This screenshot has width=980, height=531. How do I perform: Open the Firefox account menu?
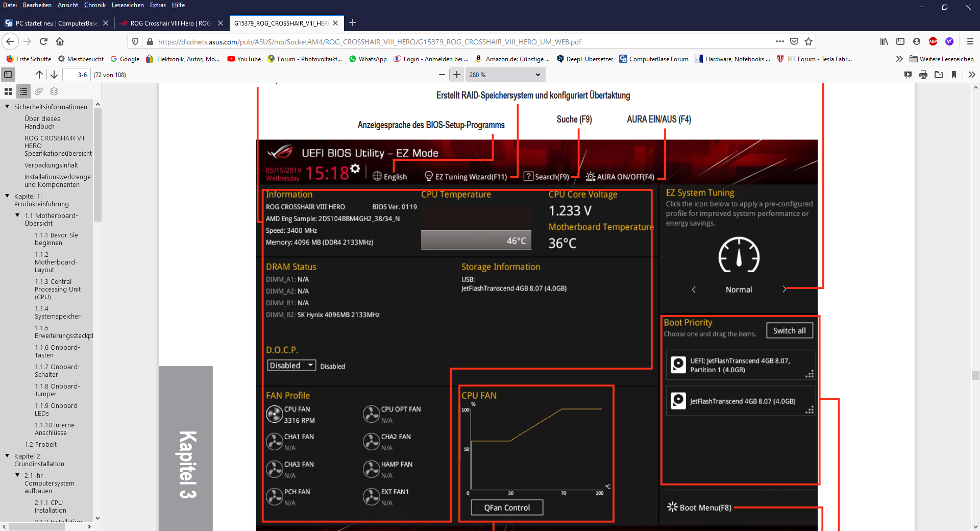(917, 41)
